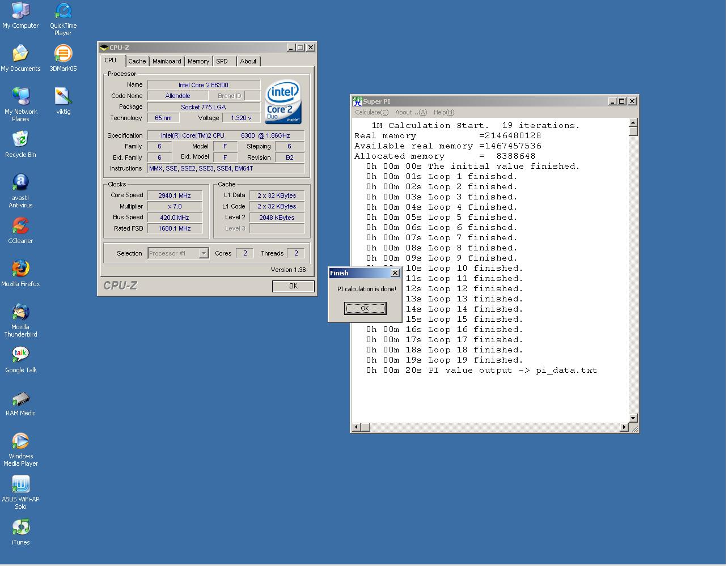
Task: Launch Mozilla Firefox desktop icon
Action: pos(20,274)
